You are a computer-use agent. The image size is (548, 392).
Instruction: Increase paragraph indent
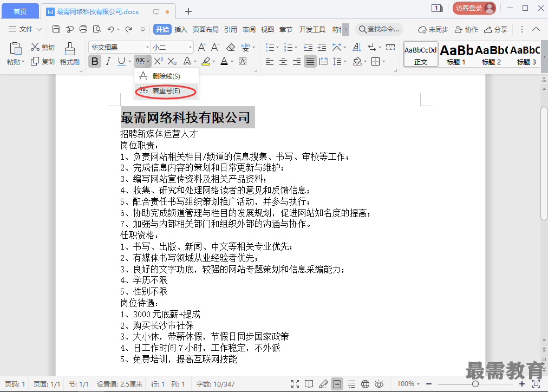322,47
